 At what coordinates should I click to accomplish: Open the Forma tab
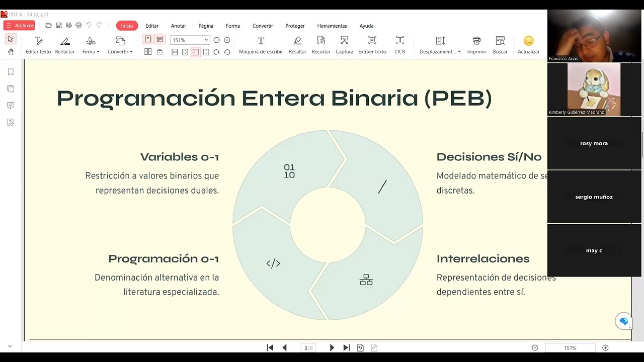[x=232, y=26]
